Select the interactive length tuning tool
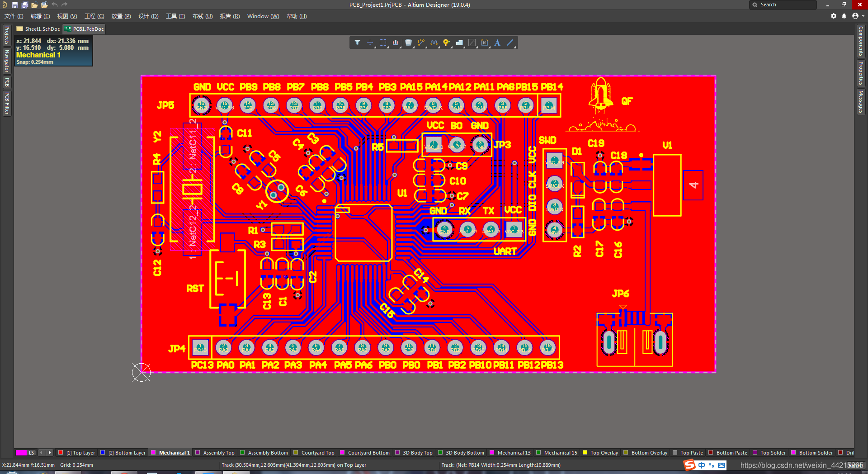 pyautogui.click(x=434, y=43)
